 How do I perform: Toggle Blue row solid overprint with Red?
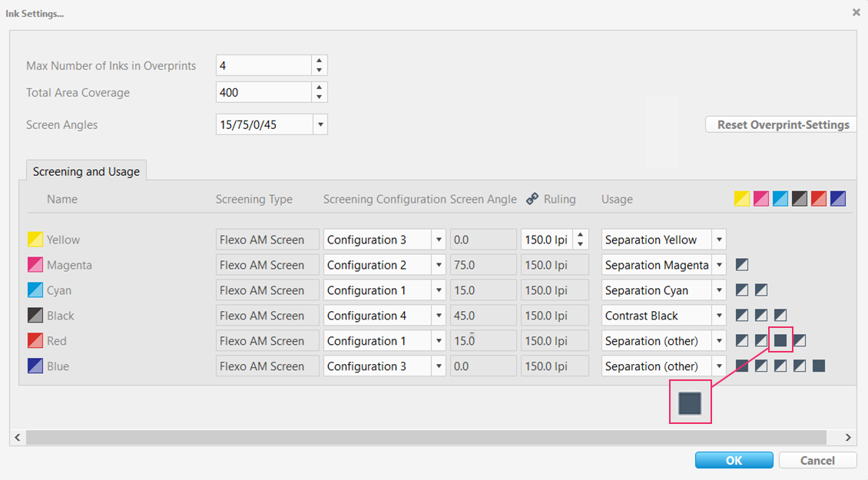click(819, 366)
